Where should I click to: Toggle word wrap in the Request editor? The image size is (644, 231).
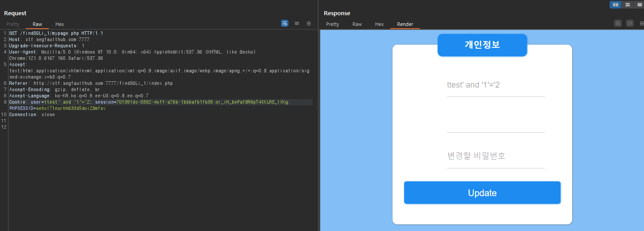[x=285, y=23]
